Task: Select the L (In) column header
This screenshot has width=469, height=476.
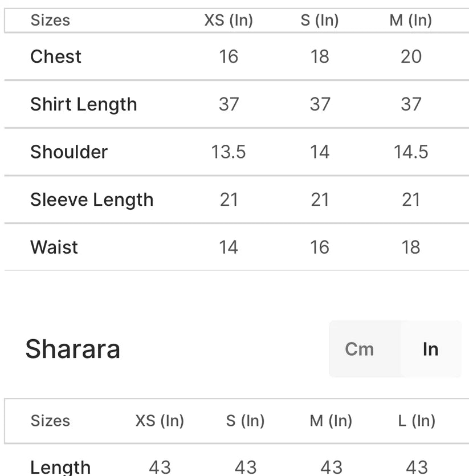Action: [417, 421]
